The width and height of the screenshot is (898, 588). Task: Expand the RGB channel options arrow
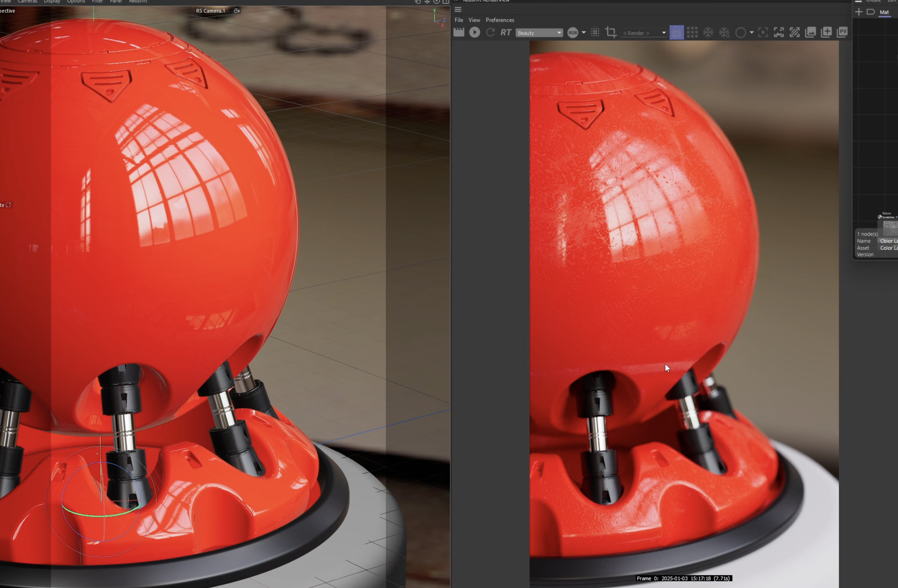[584, 33]
